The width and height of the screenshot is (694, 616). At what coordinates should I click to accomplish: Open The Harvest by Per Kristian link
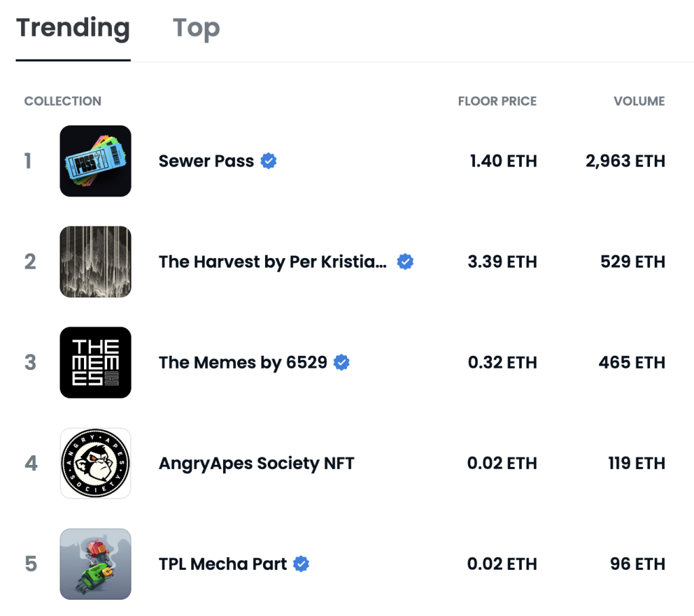[x=272, y=262]
